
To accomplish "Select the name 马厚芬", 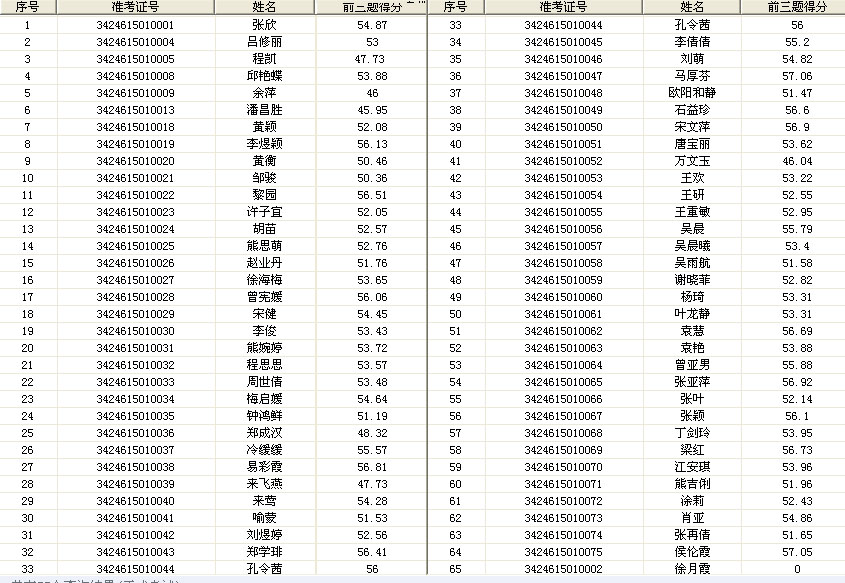I will (692, 76).
